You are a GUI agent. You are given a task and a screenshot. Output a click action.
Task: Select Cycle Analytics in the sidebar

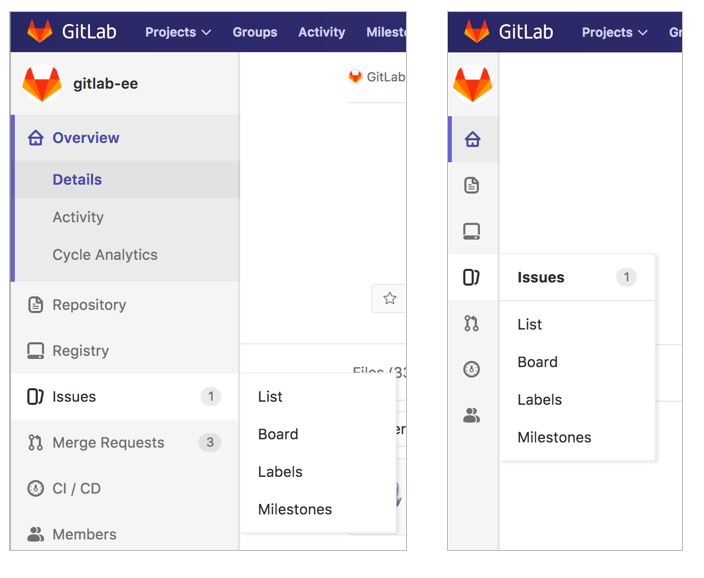tap(105, 255)
